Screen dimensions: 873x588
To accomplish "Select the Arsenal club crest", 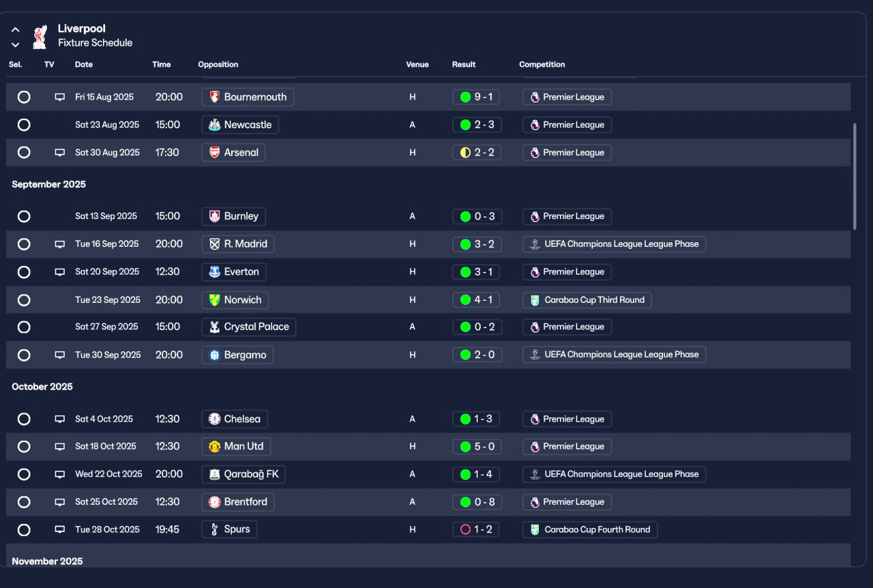I will pos(215,152).
